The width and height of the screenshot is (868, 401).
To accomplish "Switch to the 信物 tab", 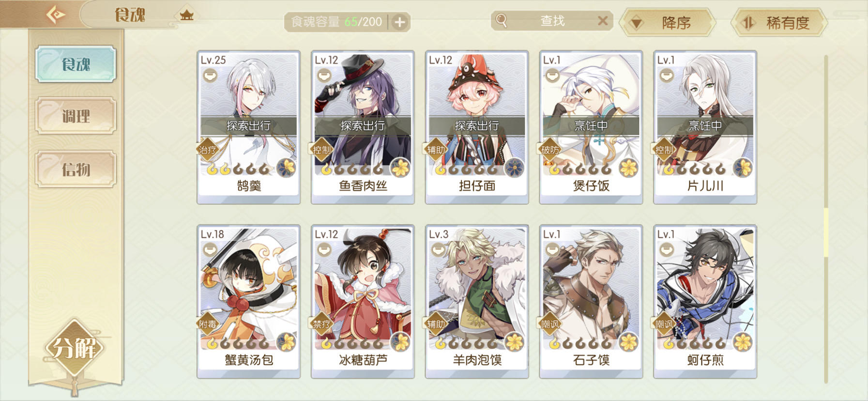I will tap(76, 169).
